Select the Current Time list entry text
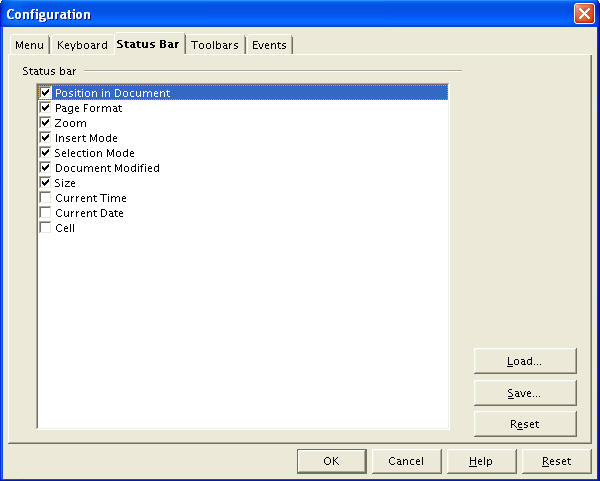This screenshot has height=481, width=600. (x=91, y=198)
